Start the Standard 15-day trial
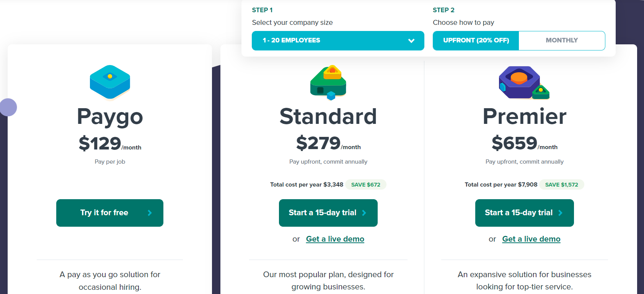 tap(328, 213)
